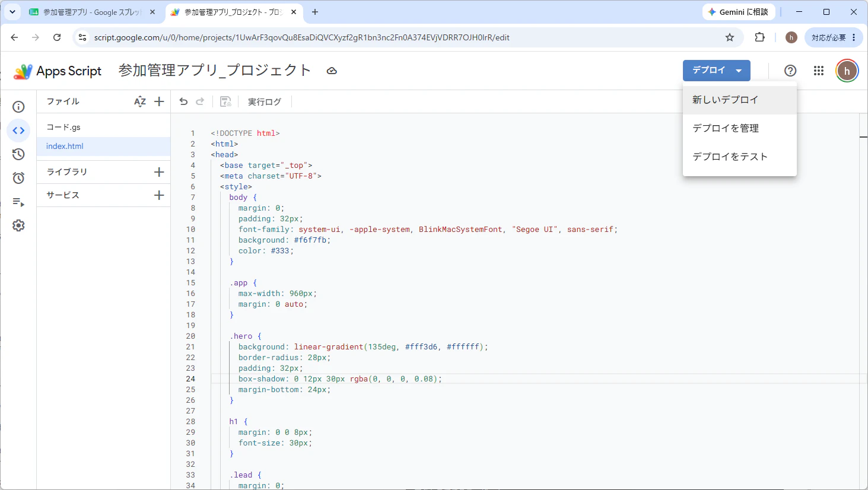Open the Google apps grid launcher
868x490 pixels.
coord(819,71)
